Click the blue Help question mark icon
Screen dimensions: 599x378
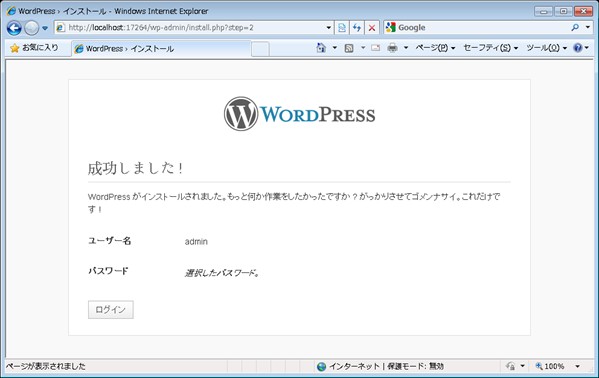pyautogui.click(x=578, y=48)
